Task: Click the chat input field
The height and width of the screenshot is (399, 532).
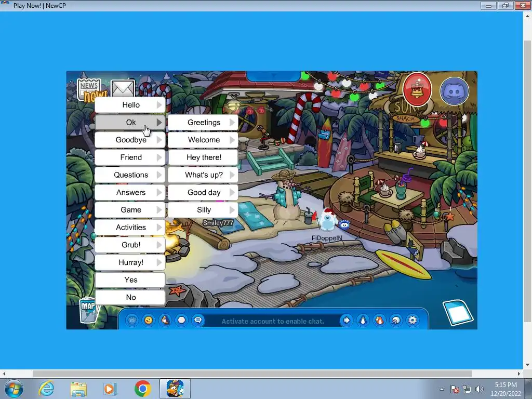Action: click(272, 321)
